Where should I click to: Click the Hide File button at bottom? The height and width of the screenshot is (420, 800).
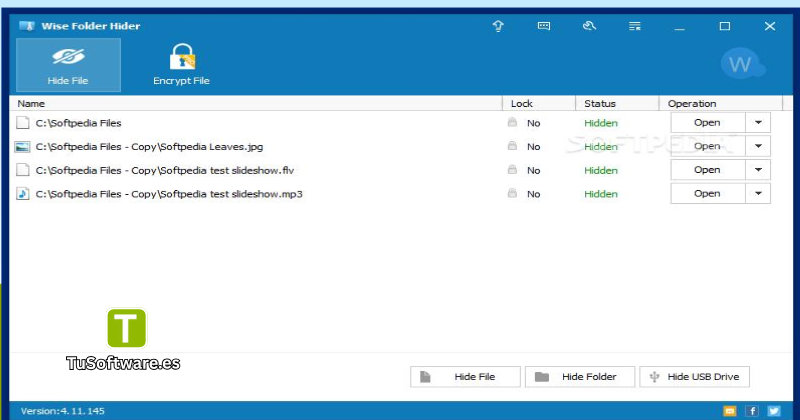pyautogui.click(x=465, y=377)
